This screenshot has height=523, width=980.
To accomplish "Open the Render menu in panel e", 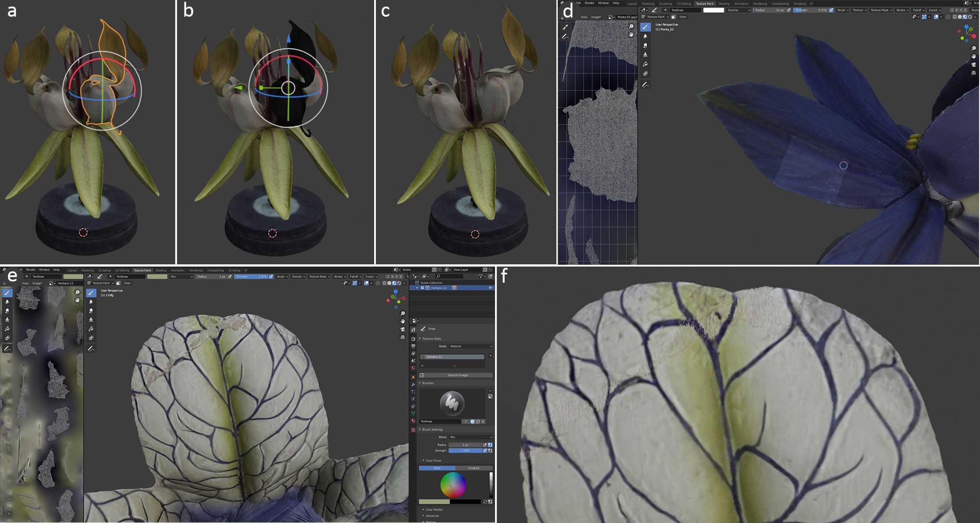I will (31, 270).
